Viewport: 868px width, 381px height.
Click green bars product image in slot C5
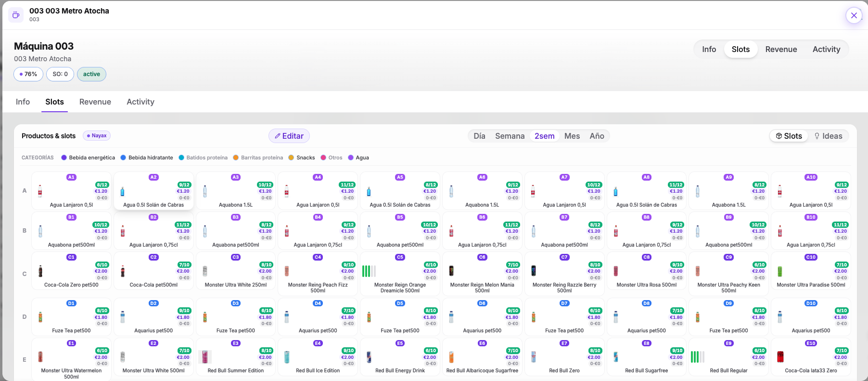[369, 271]
